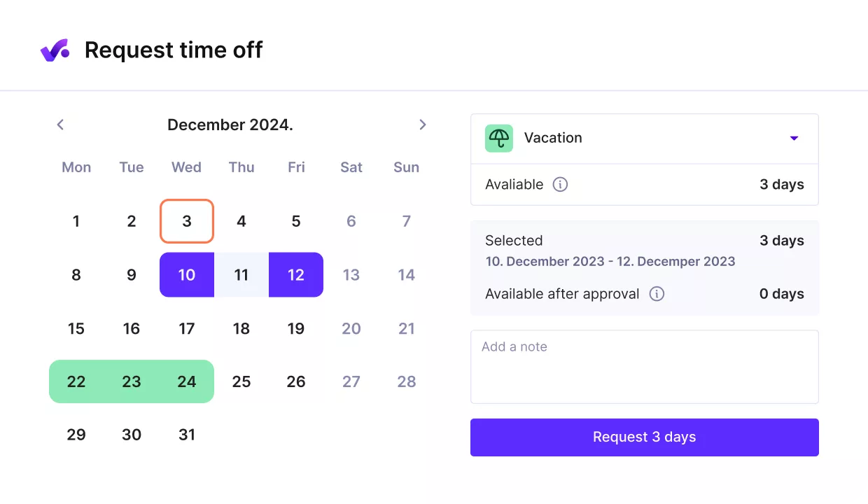Screen dimensions: 868x504
Task: Select December 24 on the calendar
Action: click(x=186, y=381)
